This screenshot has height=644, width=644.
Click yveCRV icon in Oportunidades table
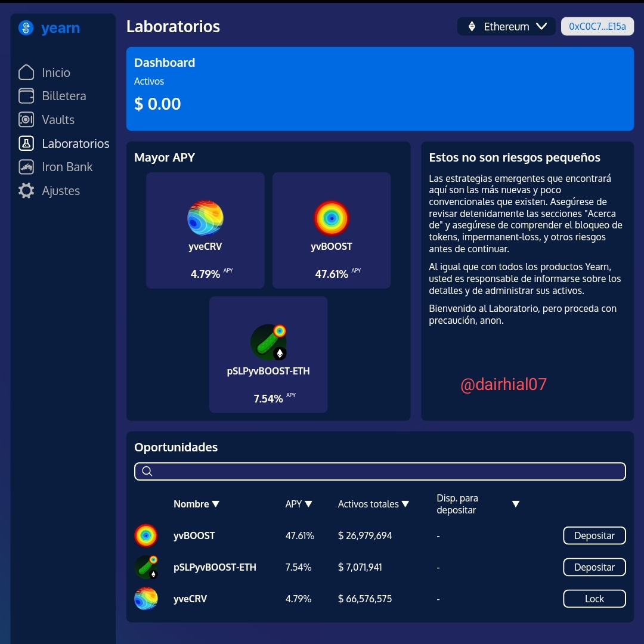(146, 599)
